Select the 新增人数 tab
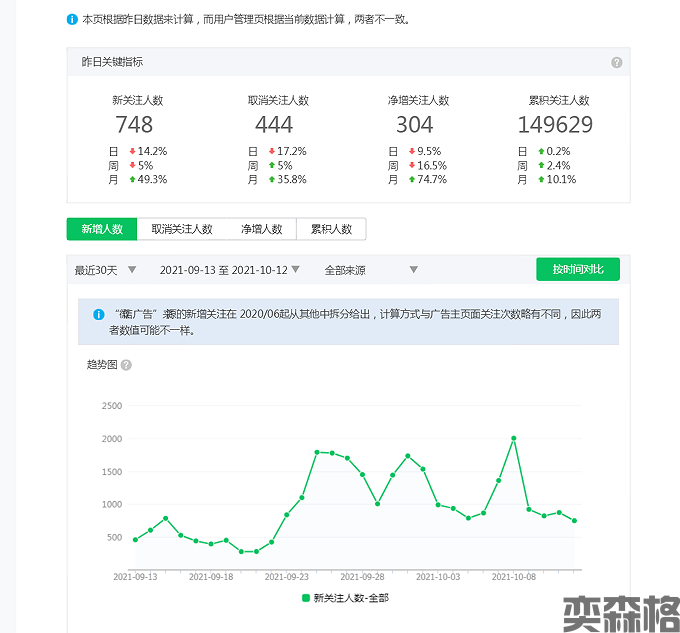The width and height of the screenshot is (680, 633). [x=102, y=229]
